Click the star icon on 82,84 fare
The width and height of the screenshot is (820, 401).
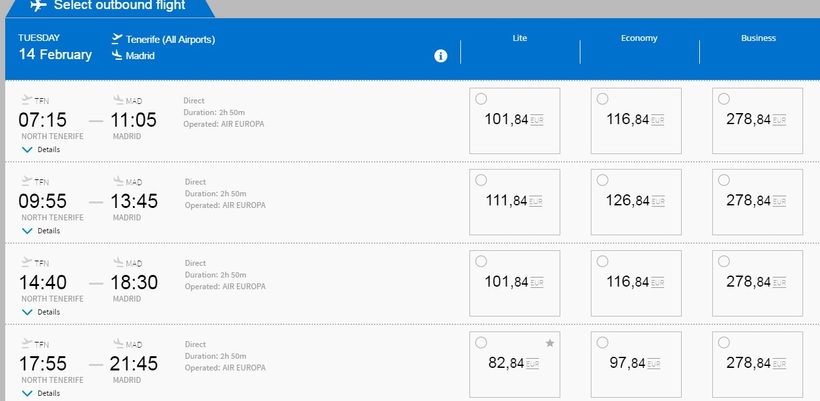click(549, 343)
